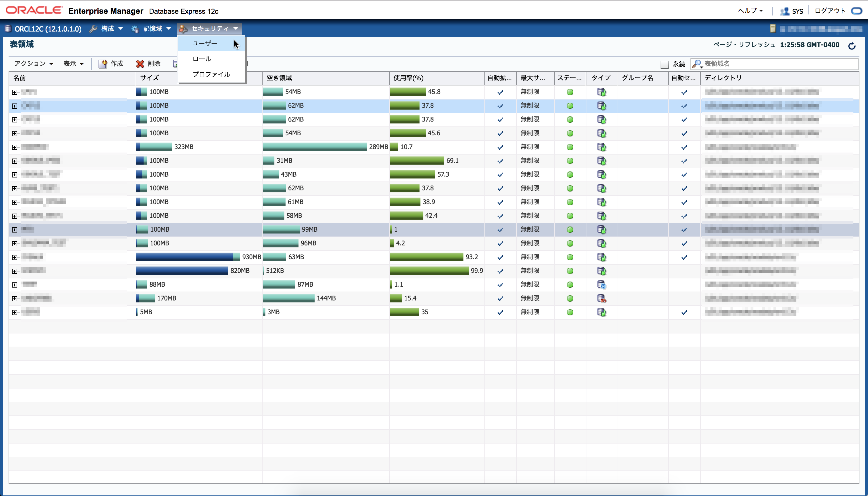Expand the 5MB tablespace row
Image resolution: width=868 pixels, height=496 pixels.
coord(15,313)
